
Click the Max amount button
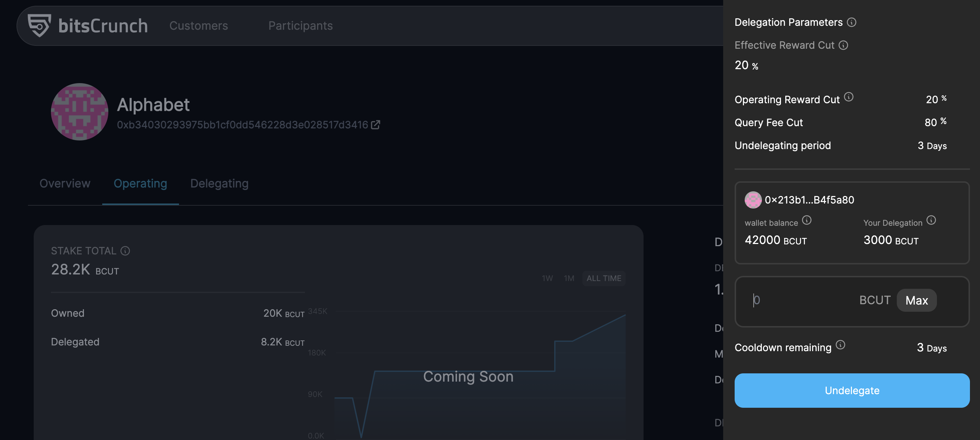(x=917, y=300)
